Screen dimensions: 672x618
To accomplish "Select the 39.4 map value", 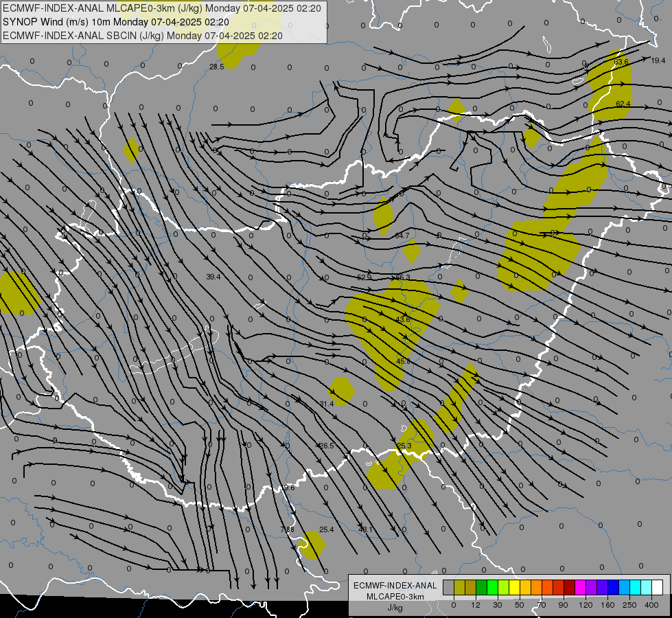I will point(213,277).
